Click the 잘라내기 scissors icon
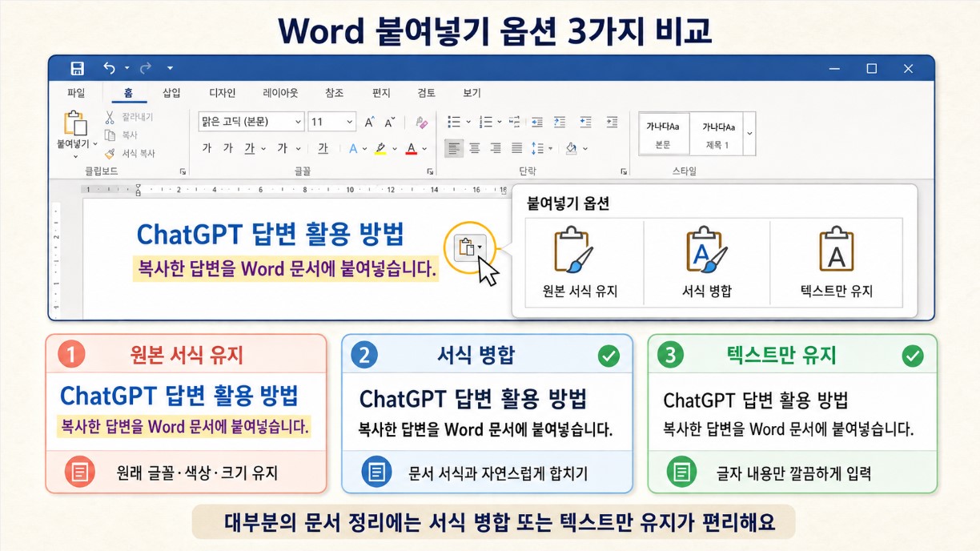This screenshot has width=980, height=551. coord(110,117)
